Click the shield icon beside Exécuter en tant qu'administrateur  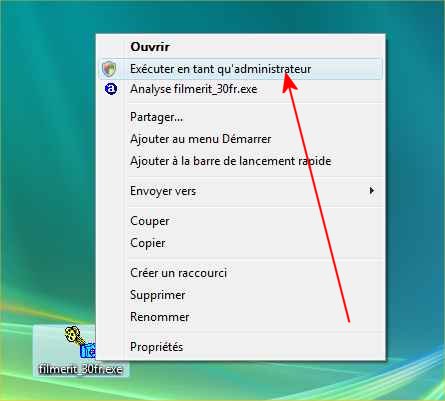[109, 69]
